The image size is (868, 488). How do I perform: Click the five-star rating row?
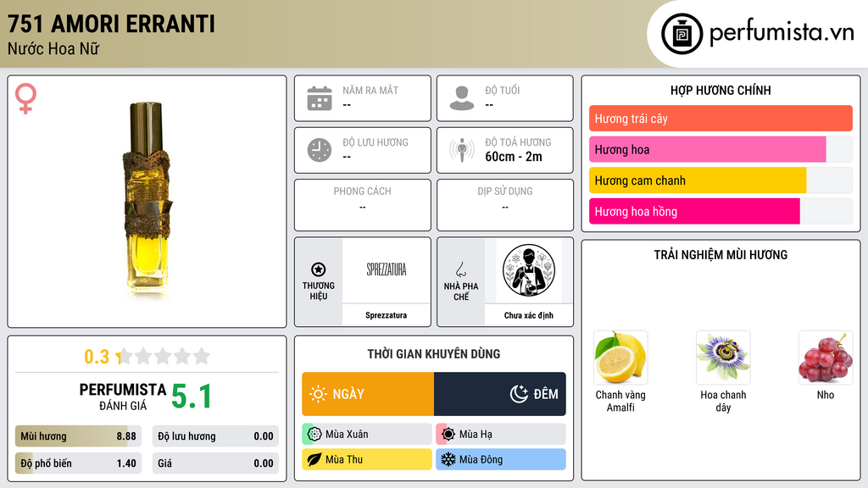tap(164, 356)
